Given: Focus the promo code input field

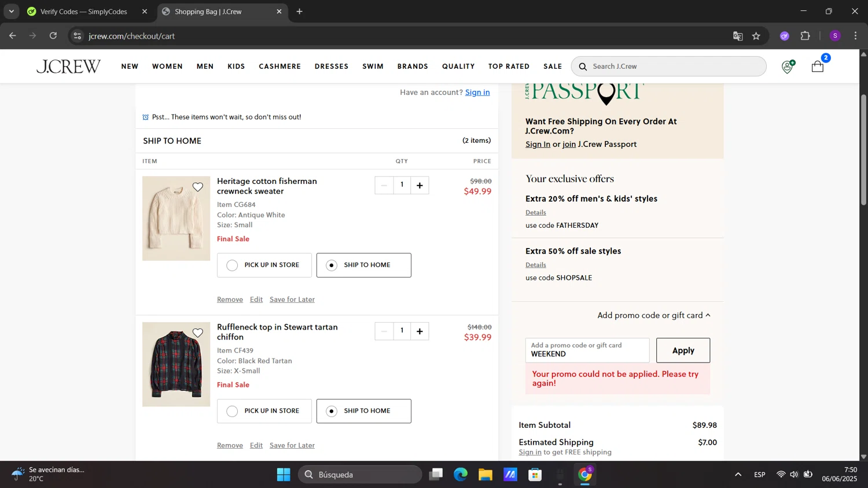Looking at the screenshot, I should pyautogui.click(x=587, y=350).
